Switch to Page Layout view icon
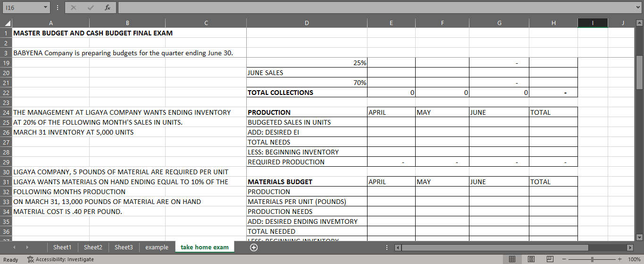Screen dimensions: 644x264 (531, 259)
